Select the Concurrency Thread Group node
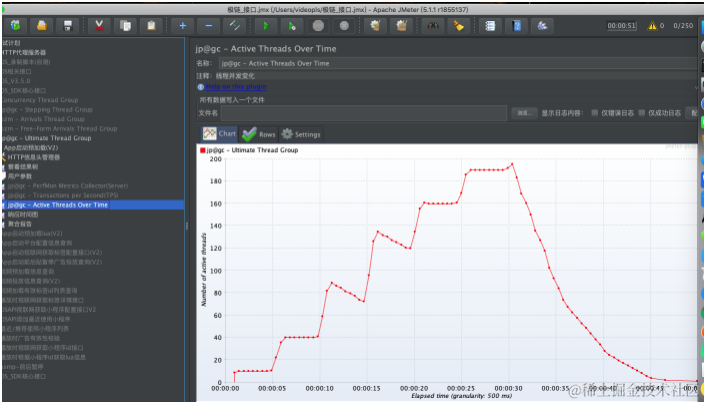 coord(40,100)
